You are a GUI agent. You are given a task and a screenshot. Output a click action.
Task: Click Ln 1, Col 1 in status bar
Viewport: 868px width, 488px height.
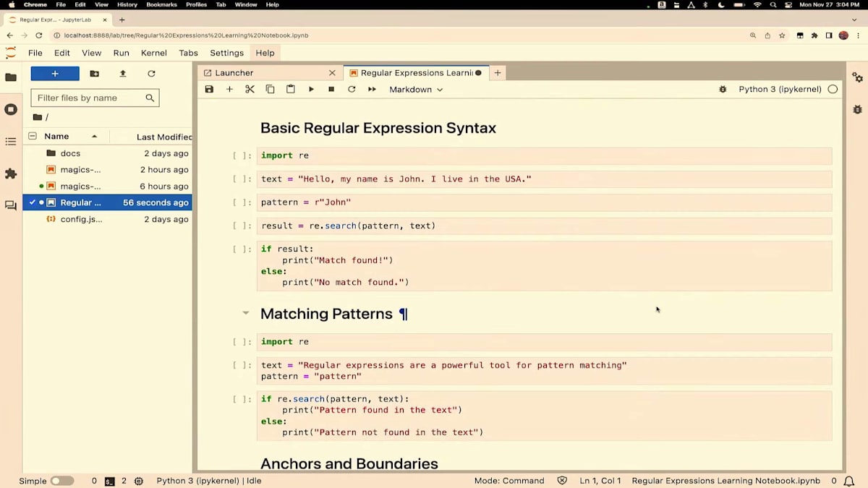600,481
